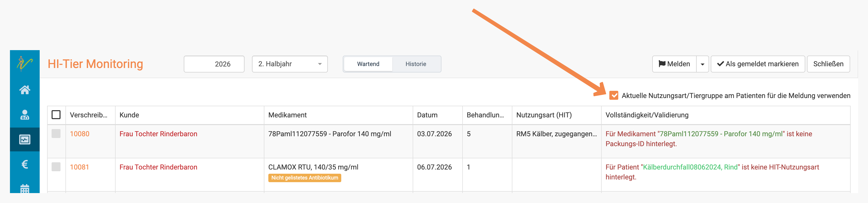Expand the Melden split-button arrow
The height and width of the screenshot is (203, 868).
pyautogui.click(x=702, y=64)
